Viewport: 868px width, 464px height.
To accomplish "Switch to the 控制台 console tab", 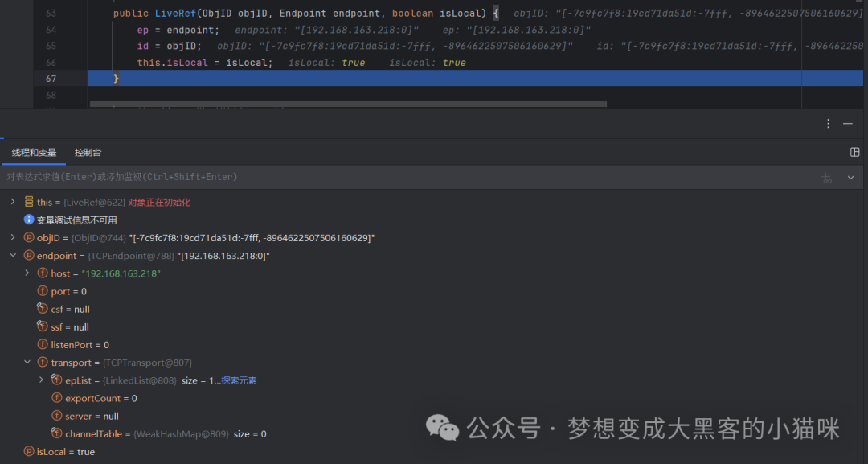I will pos(88,153).
